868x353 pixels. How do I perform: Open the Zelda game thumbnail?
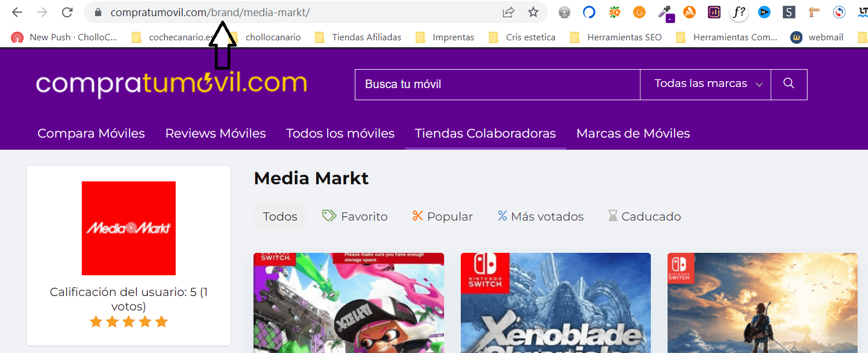[763, 303]
